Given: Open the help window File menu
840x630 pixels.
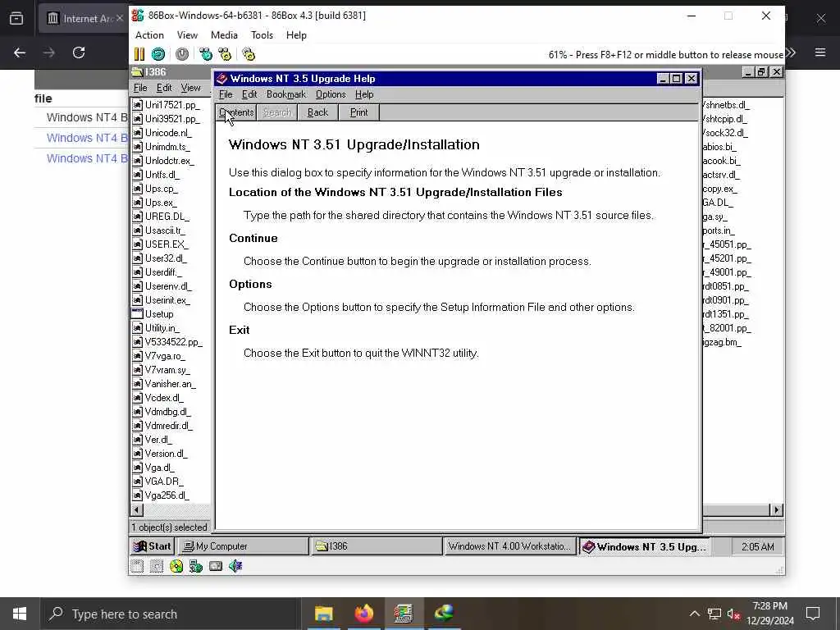Looking at the screenshot, I should tap(226, 94).
